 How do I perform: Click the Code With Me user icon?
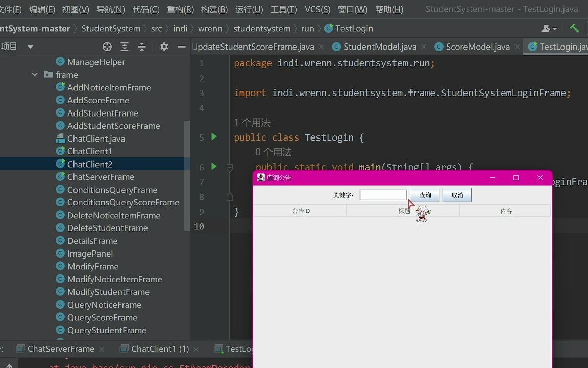[546, 28]
